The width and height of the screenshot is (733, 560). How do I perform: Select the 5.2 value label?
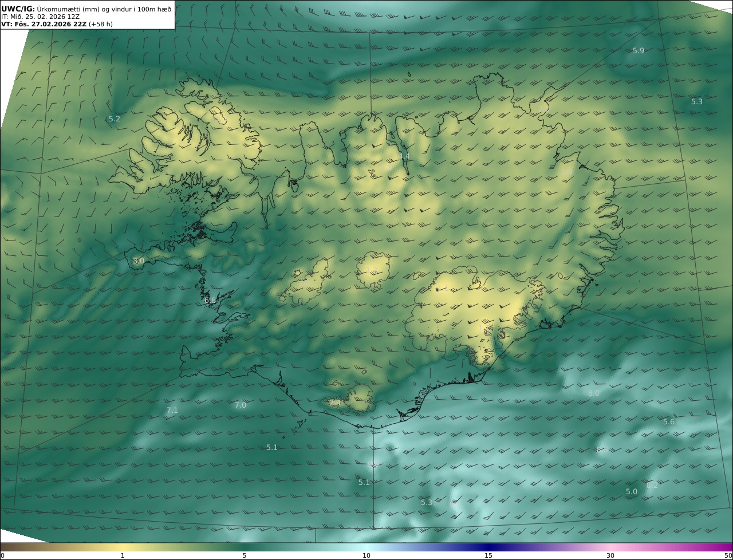click(x=115, y=119)
